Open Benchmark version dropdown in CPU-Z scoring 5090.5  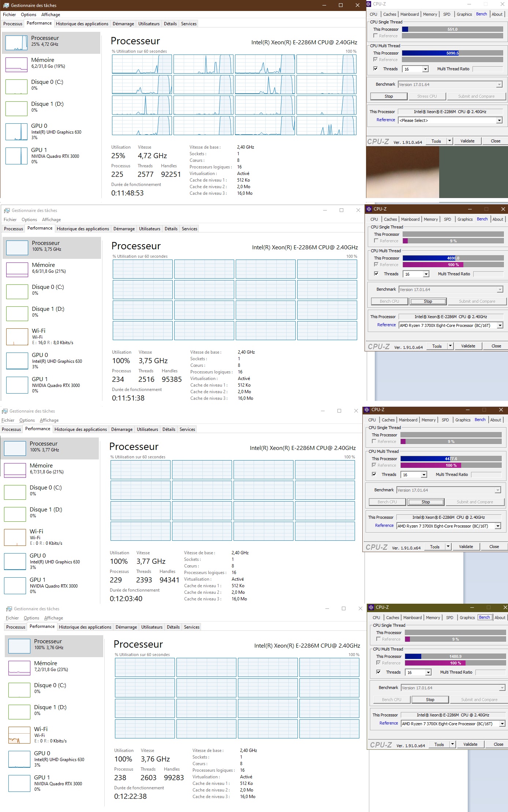click(x=499, y=85)
